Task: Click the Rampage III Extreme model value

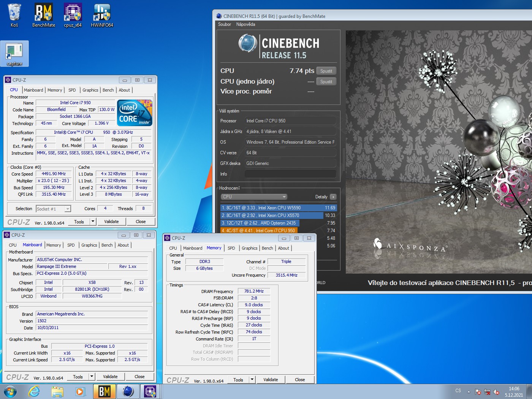Action: point(72,266)
